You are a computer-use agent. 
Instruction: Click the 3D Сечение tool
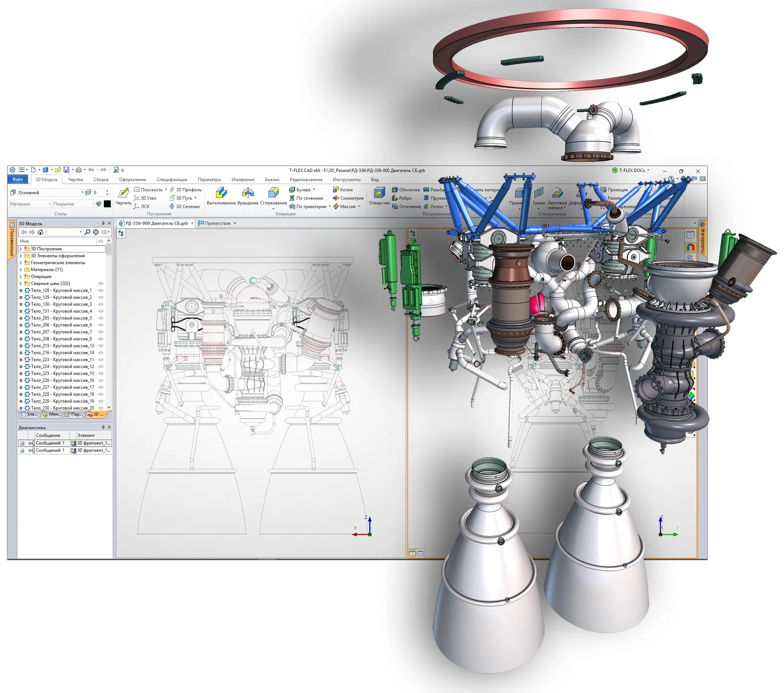click(x=184, y=206)
